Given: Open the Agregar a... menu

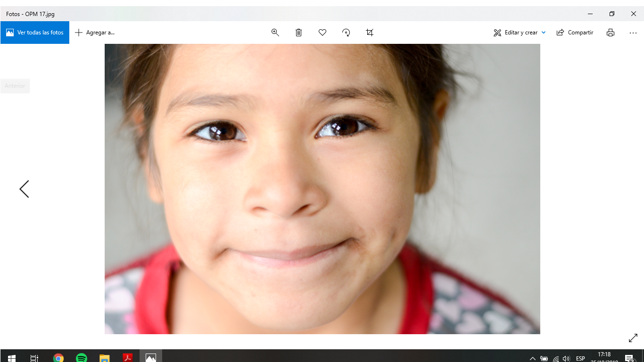Looking at the screenshot, I should (95, 33).
